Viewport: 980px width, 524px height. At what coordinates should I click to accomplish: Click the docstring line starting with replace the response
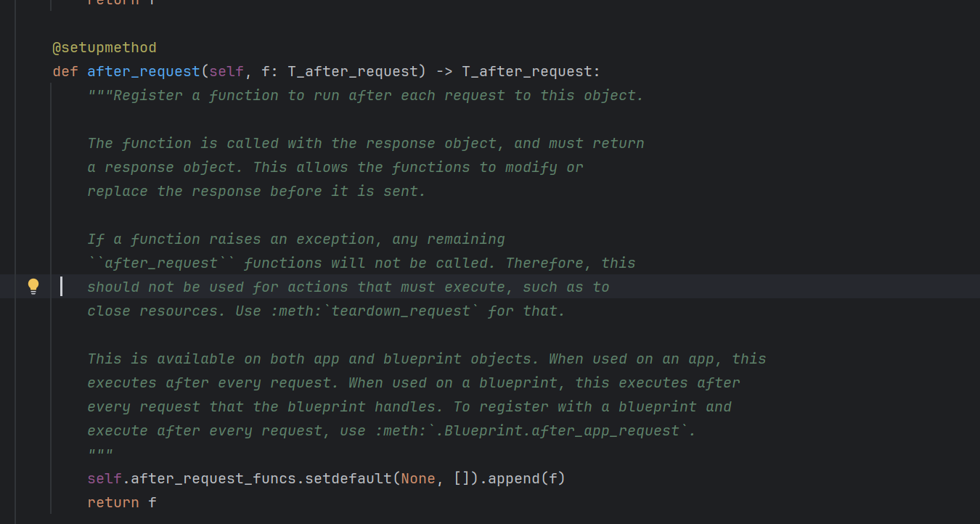click(256, 191)
